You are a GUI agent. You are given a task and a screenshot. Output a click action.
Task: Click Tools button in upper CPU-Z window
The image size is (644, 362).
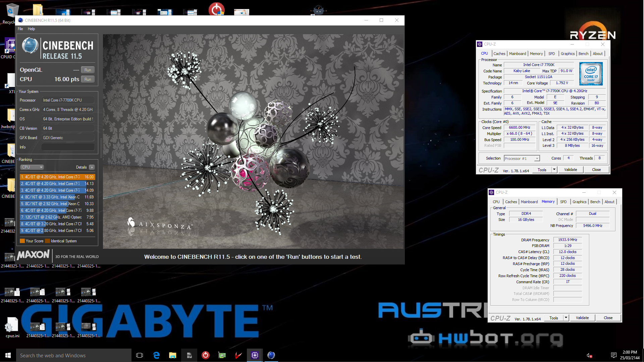point(542,170)
